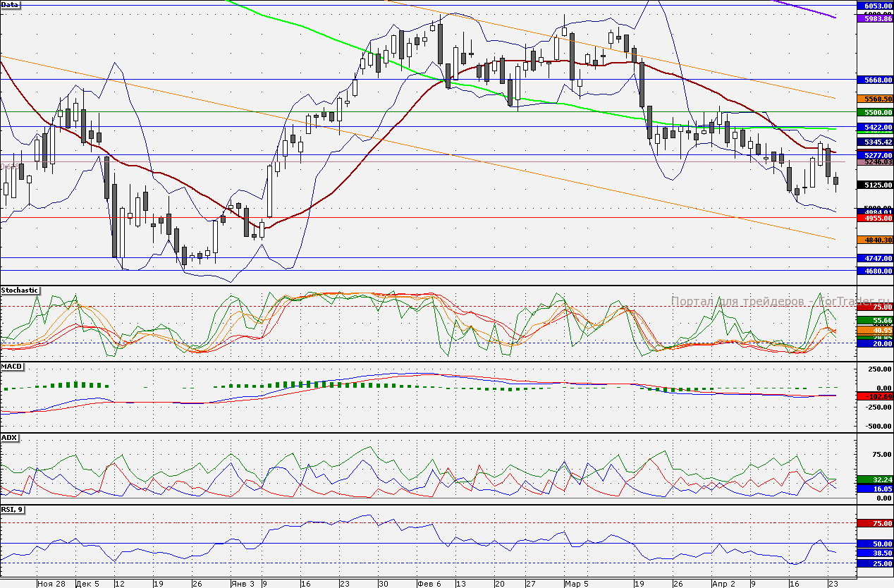The image size is (894, 588).
Task: Select the 4680.00 price level label
Action: click(x=875, y=271)
